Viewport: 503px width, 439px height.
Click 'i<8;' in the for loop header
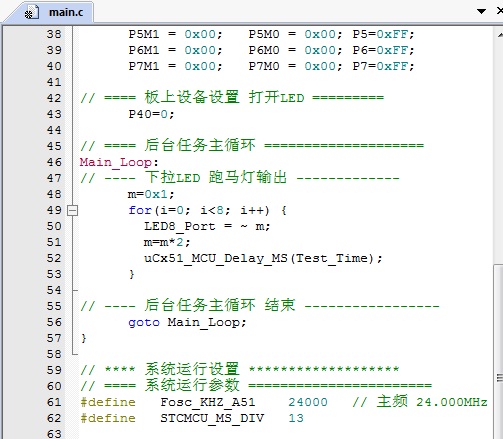coord(215,210)
